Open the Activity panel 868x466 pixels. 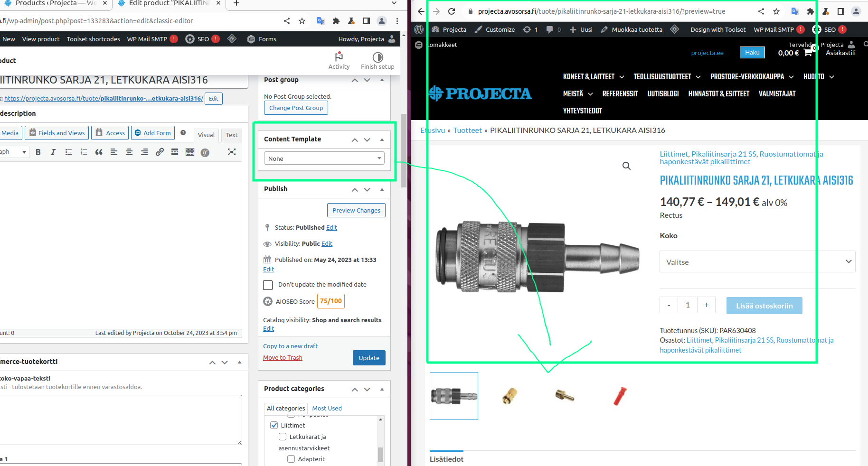click(x=339, y=61)
